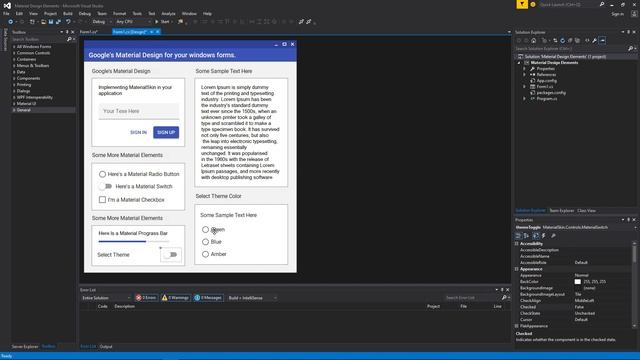Click the Save All toolbar icon

[58, 22]
